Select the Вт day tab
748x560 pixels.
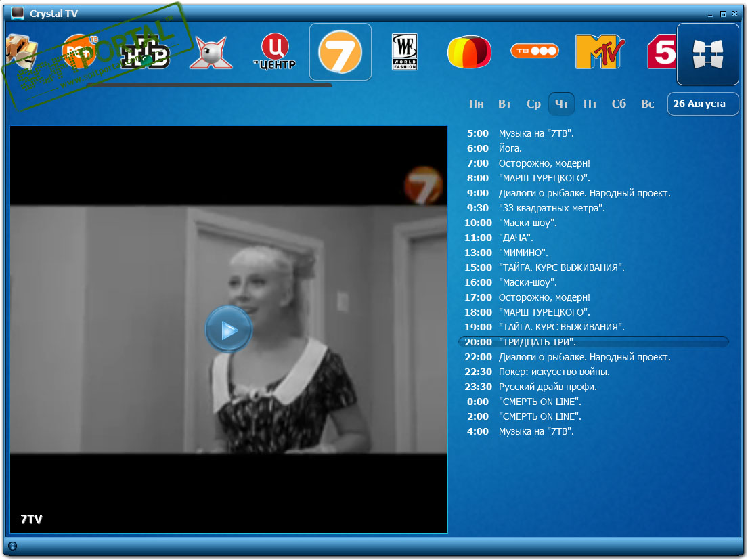(x=505, y=104)
